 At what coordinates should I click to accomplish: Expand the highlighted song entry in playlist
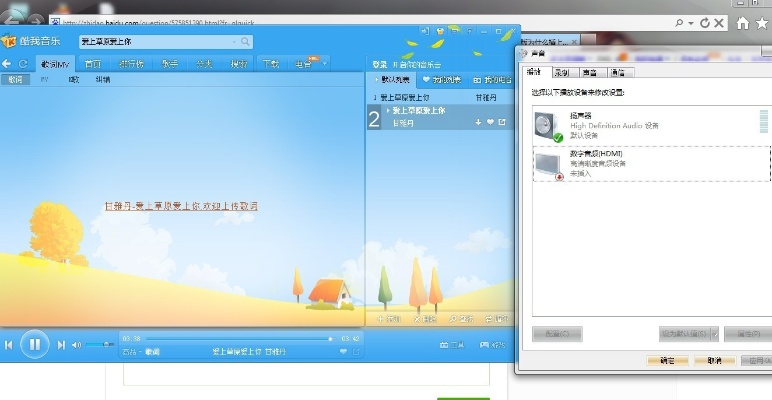tap(388, 110)
